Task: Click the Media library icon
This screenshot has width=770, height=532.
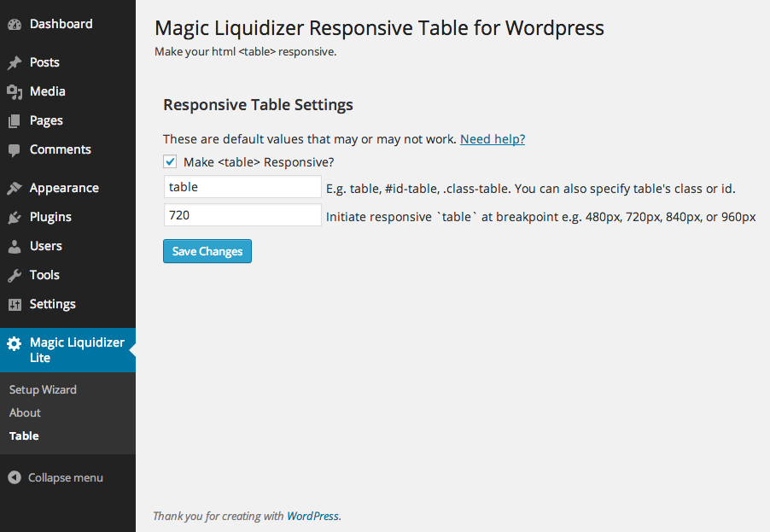Action: (x=15, y=91)
